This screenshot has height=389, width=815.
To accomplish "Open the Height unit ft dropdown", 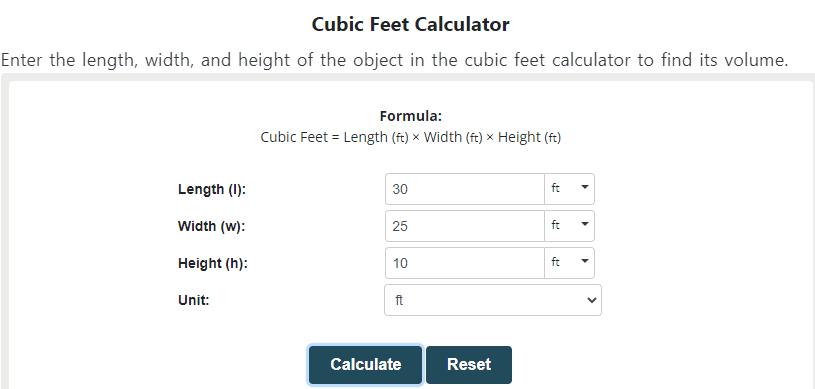I will [569, 263].
